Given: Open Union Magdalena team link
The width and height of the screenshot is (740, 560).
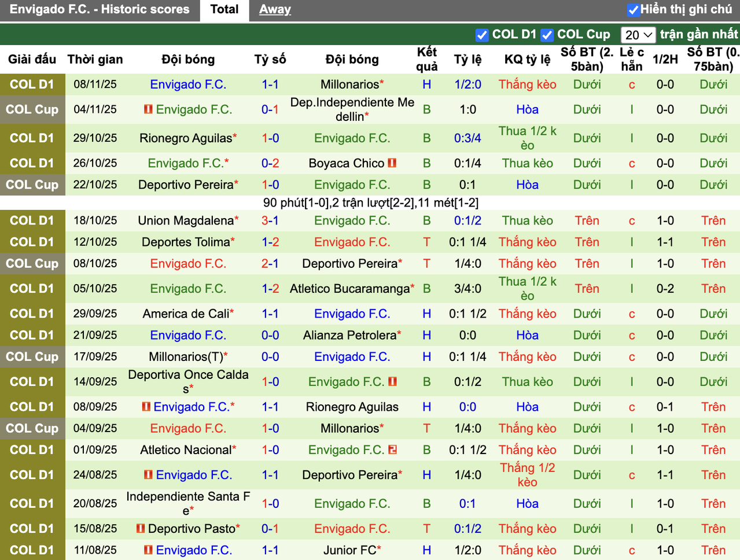Looking at the screenshot, I should (x=186, y=220).
